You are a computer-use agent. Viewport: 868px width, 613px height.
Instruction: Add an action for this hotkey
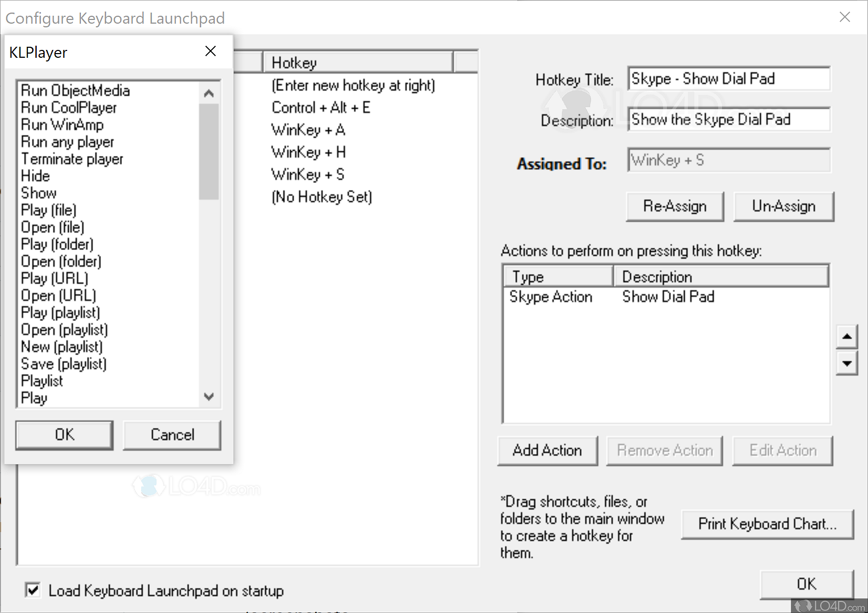point(547,450)
